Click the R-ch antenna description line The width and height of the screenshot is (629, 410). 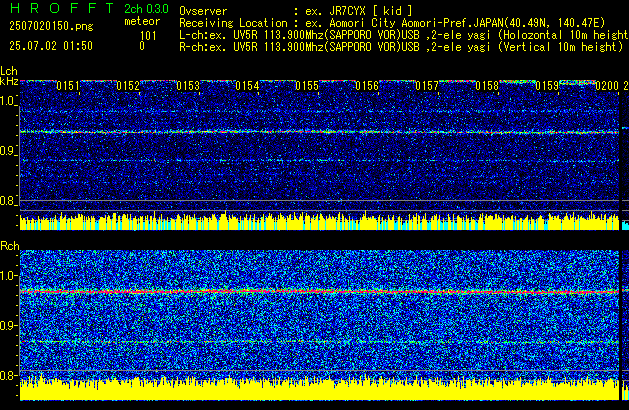[401, 47]
